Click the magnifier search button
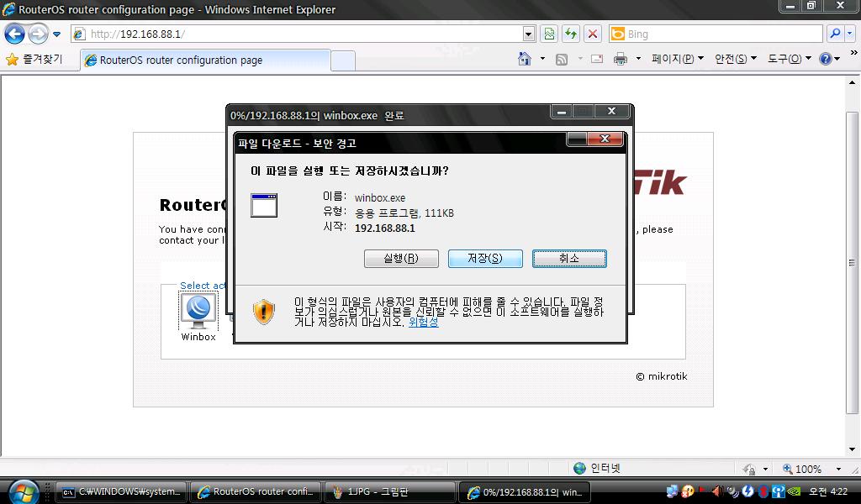Image resolution: width=861 pixels, height=504 pixels. point(835,34)
